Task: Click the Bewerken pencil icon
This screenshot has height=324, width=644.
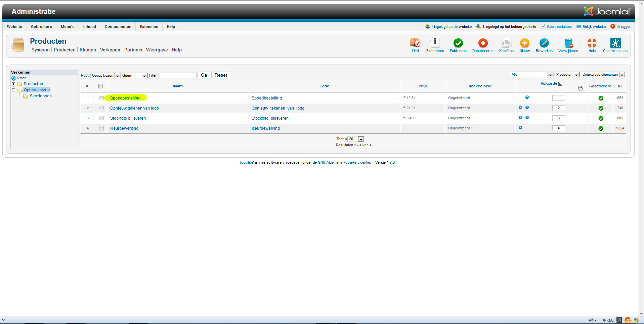Action: 544,43
